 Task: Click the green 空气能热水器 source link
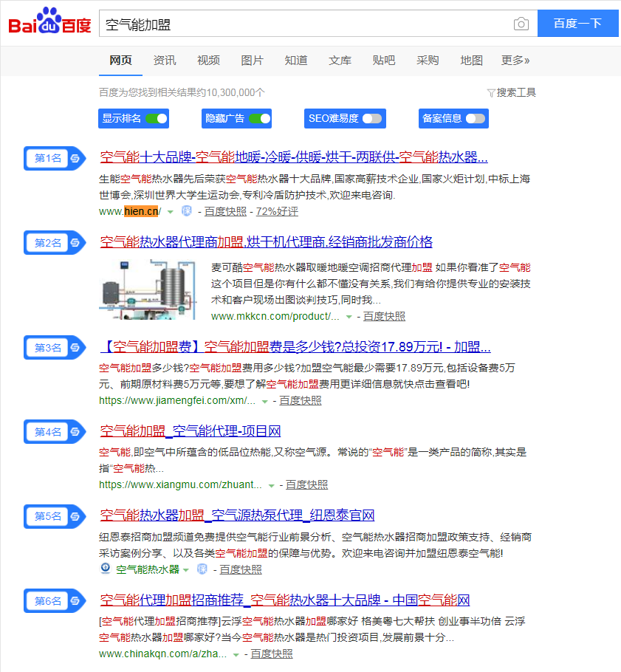tap(148, 569)
